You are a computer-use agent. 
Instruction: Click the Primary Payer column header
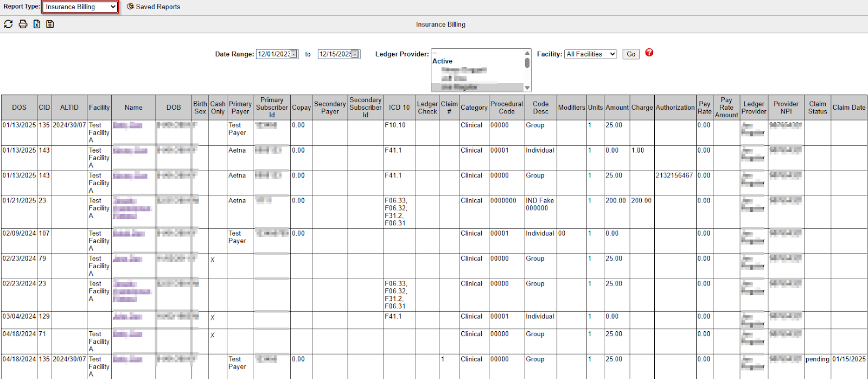pyautogui.click(x=240, y=108)
